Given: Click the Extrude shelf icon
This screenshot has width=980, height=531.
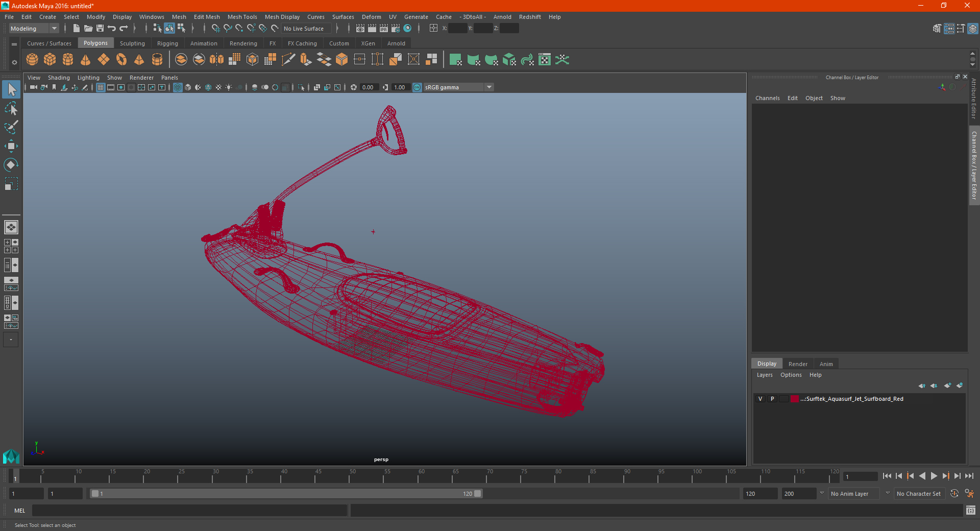Looking at the screenshot, I should [306, 60].
